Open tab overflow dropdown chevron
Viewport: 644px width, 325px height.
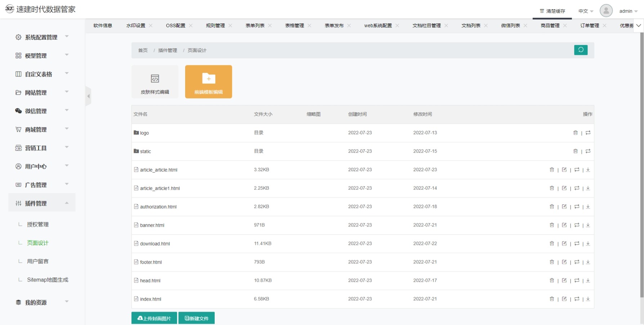point(639,26)
